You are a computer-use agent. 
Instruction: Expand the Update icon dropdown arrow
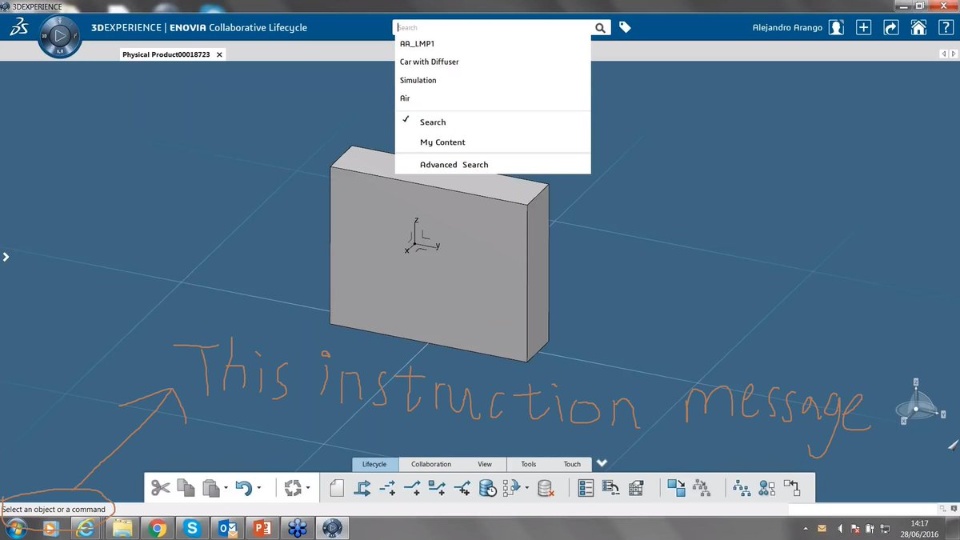pyautogui.click(x=308, y=488)
